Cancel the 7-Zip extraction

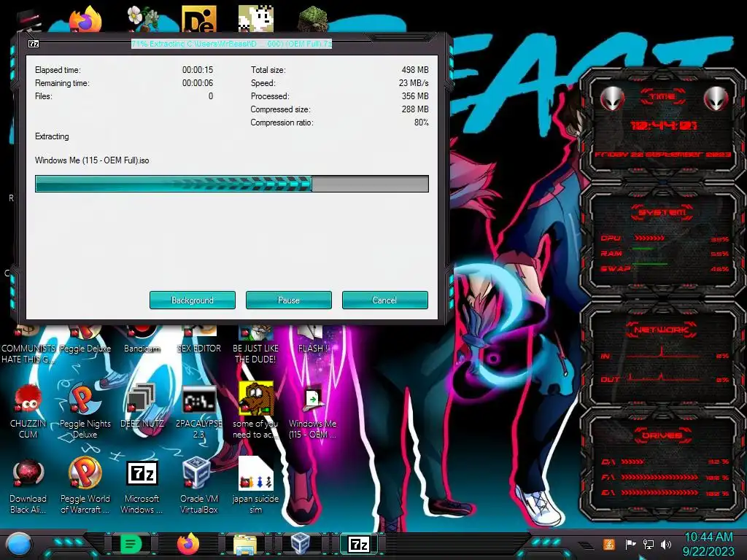tap(385, 300)
